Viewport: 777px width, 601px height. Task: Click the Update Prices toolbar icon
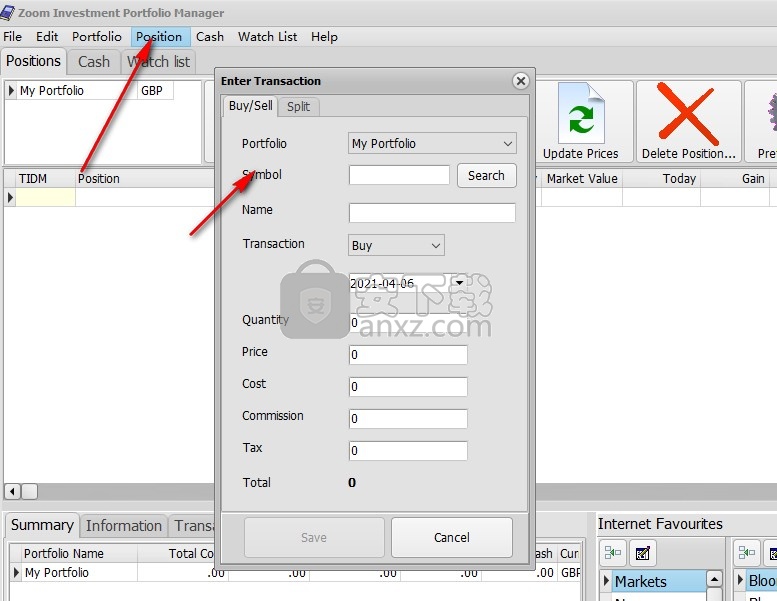581,114
